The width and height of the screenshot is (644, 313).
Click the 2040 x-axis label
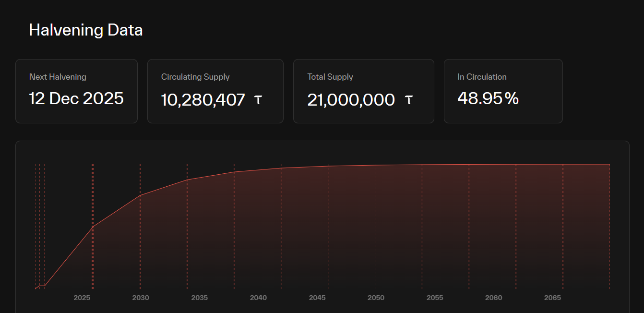pos(258,298)
